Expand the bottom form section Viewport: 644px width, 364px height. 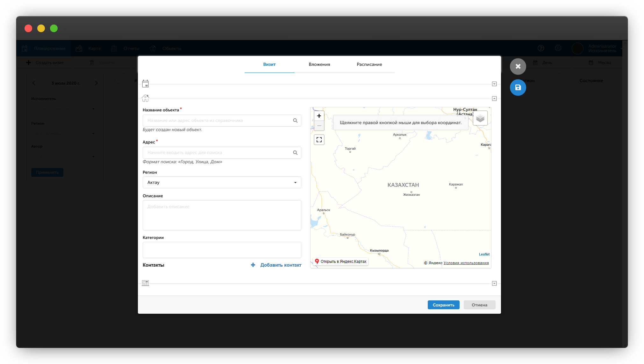click(494, 283)
